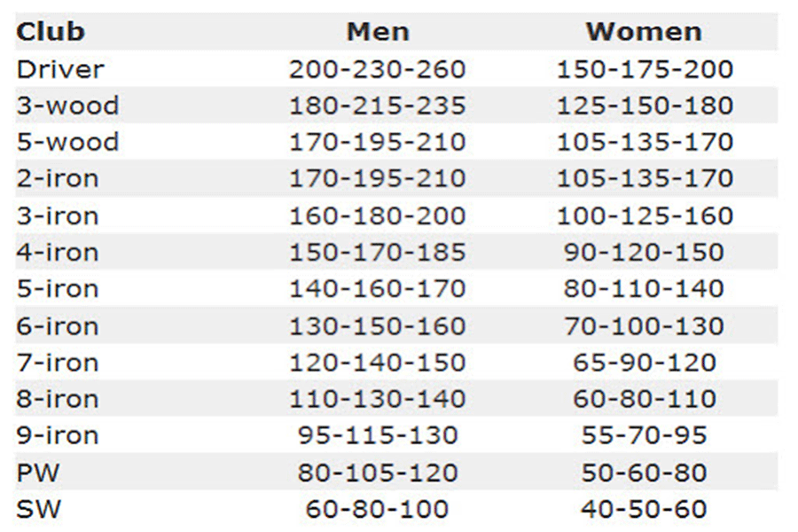The image size is (798, 532).
Task: Click the women's 8-iron value 60-80-110
Action: coord(645,399)
